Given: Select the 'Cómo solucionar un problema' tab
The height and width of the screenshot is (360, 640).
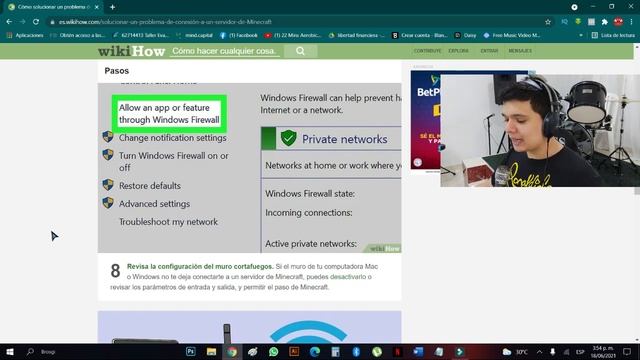Looking at the screenshot, I should 53,7.
